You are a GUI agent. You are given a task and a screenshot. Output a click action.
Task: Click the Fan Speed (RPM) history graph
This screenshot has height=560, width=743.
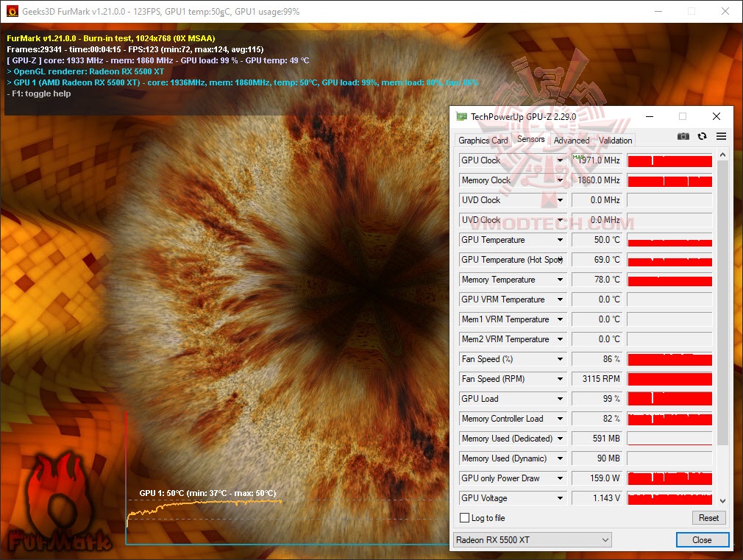(x=669, y=379)
